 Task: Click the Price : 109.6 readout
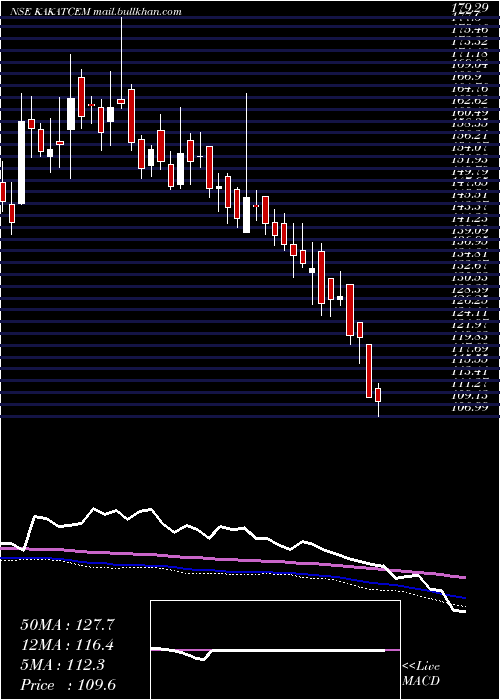pos(70,685)
